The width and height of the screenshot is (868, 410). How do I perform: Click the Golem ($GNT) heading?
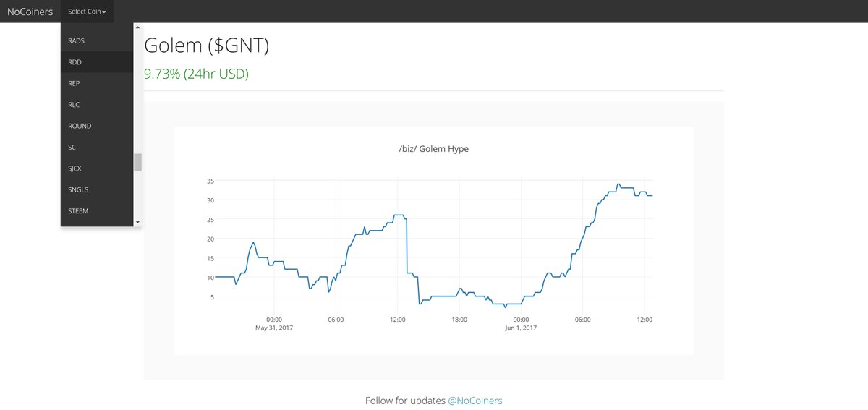tap(207, 45)
